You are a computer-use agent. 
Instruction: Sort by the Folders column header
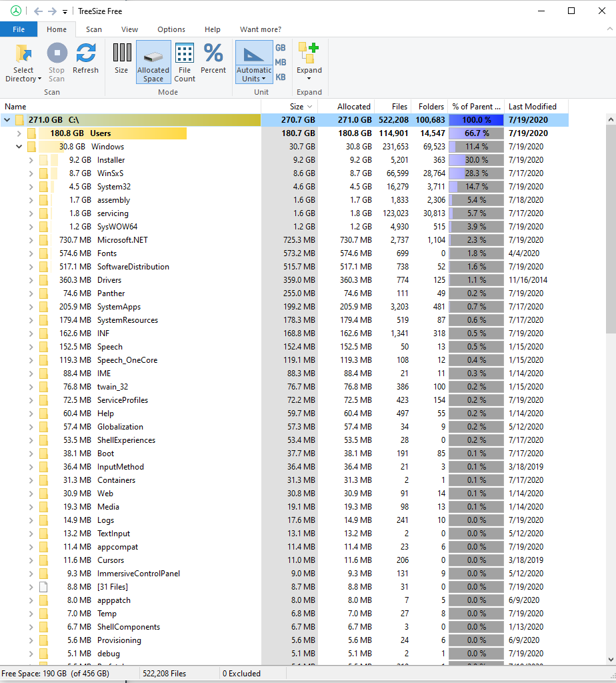pyautogui.click(x=429, y=106)
